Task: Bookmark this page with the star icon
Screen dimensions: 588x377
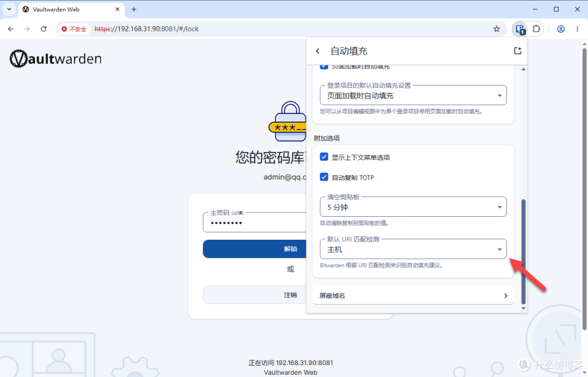Action: click(497, 29)
